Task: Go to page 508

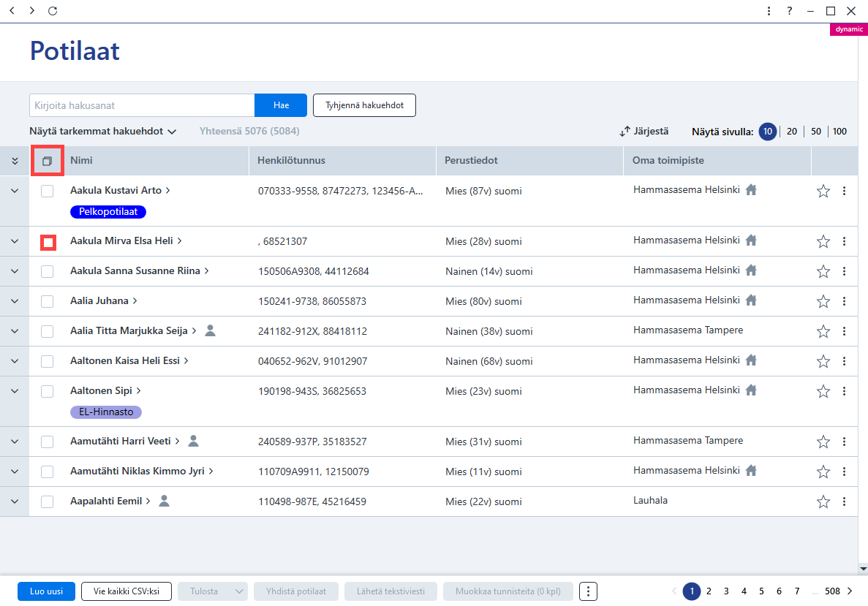Action: coord(832,591)
